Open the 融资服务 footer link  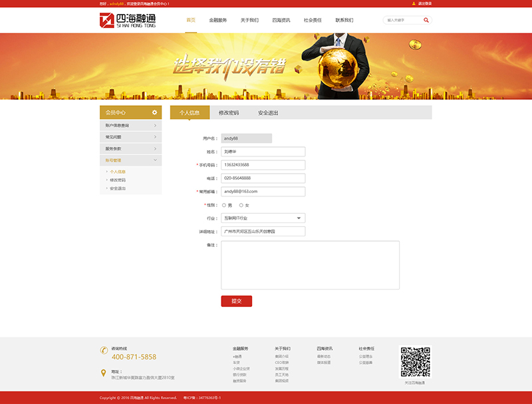[239, 381]
